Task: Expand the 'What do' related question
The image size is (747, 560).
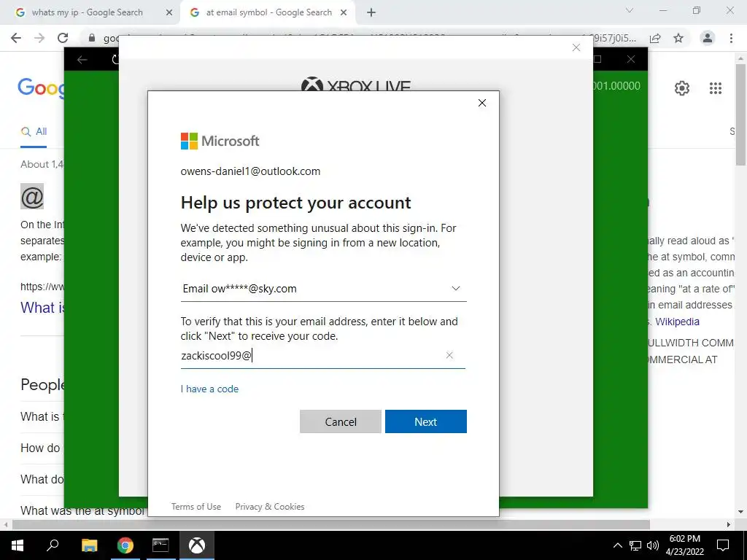Action: 42,480
